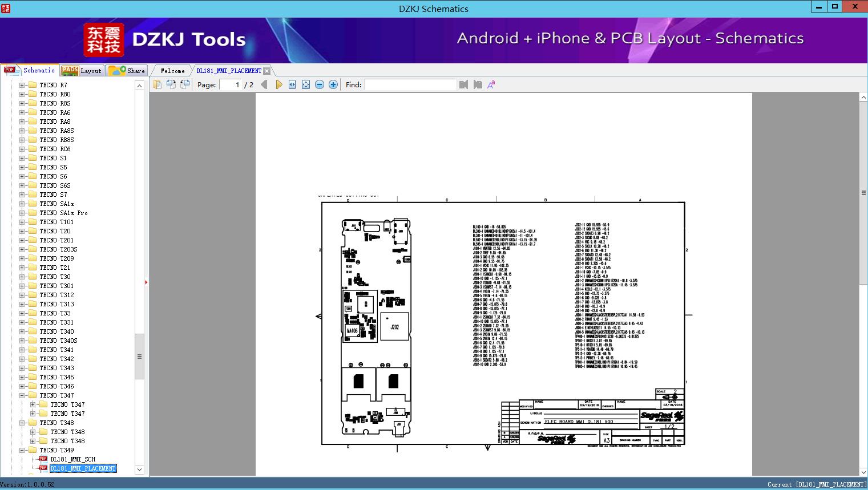Zoom out with the minus icon
Viewport: 868px width, 490px height.
coord(320,84)
